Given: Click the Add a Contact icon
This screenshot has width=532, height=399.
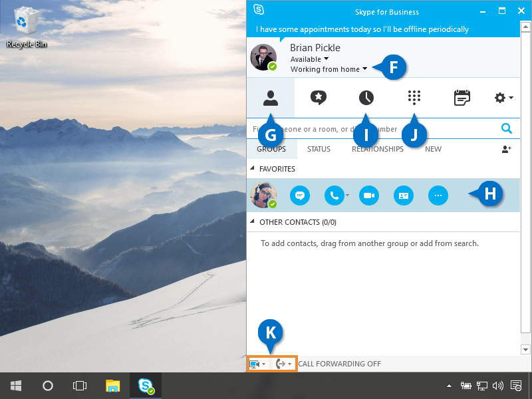Looking at the screenshot, I should pyautogui.click(x=506, y=150).
